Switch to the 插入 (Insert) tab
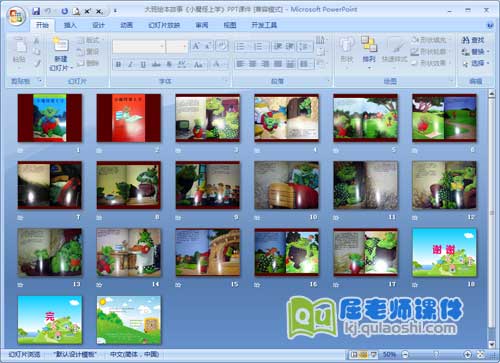The image size is (500, 363). pyautogui.click(x=70, y=25)
